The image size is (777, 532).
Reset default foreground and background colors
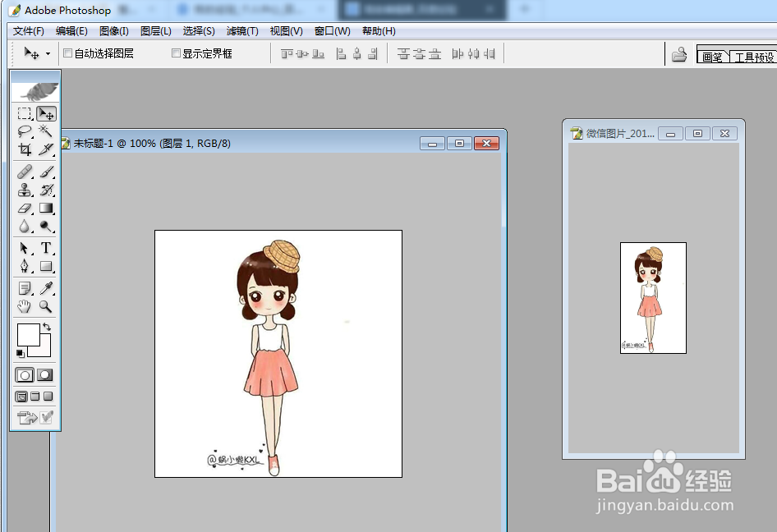tap(21, 353)
